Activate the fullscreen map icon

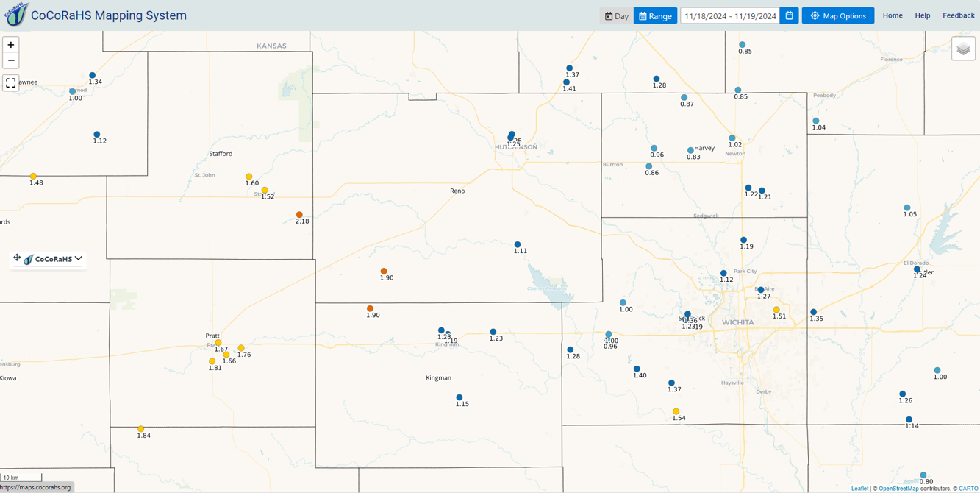(x=10, y=82)
